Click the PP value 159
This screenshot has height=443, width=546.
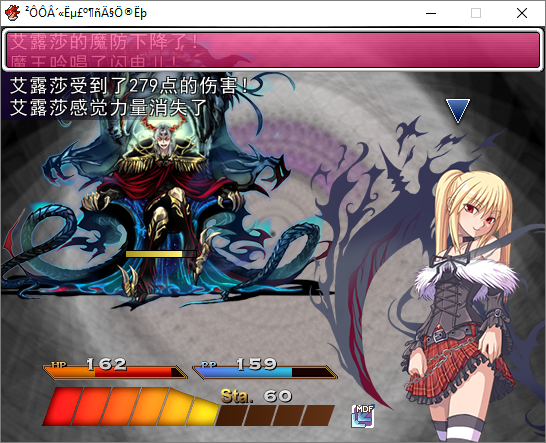pyautogui.click(x=257, y=364)
